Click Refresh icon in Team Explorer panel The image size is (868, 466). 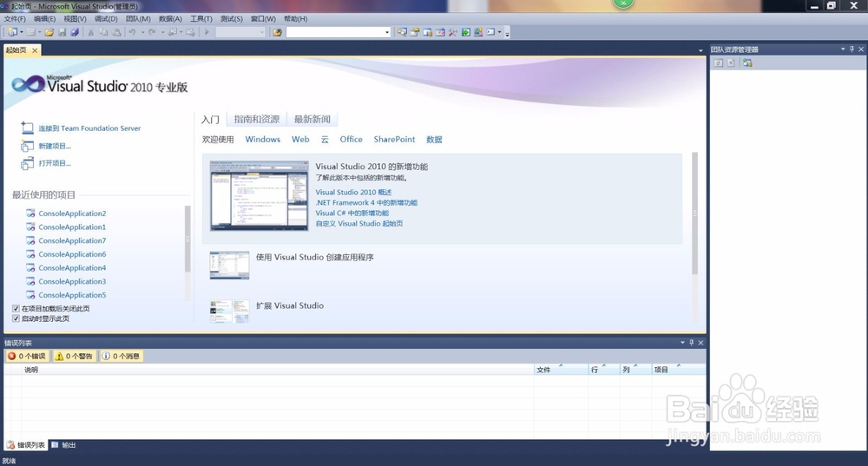coord(718,63)
